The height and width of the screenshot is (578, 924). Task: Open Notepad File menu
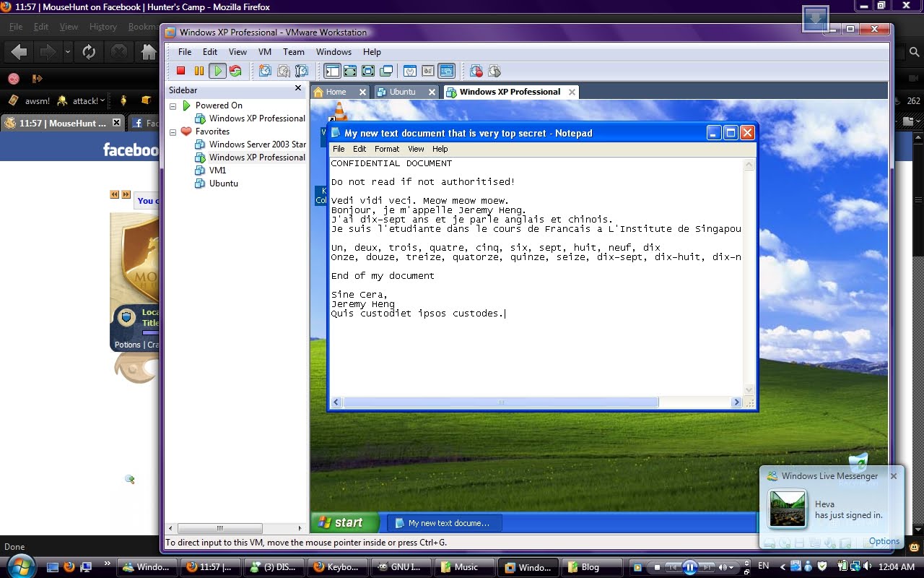[x=339, y=149]
